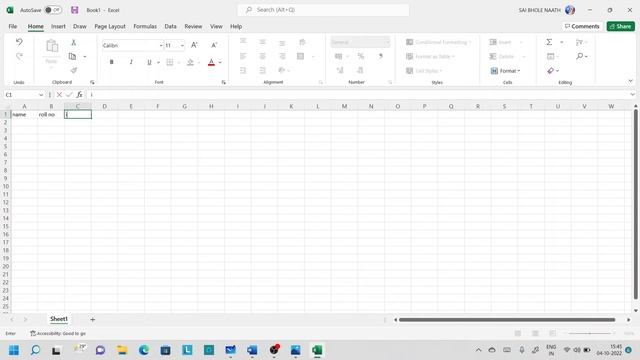Click the Undo arrow icon

pyautogui.click(x=19, y=42)
